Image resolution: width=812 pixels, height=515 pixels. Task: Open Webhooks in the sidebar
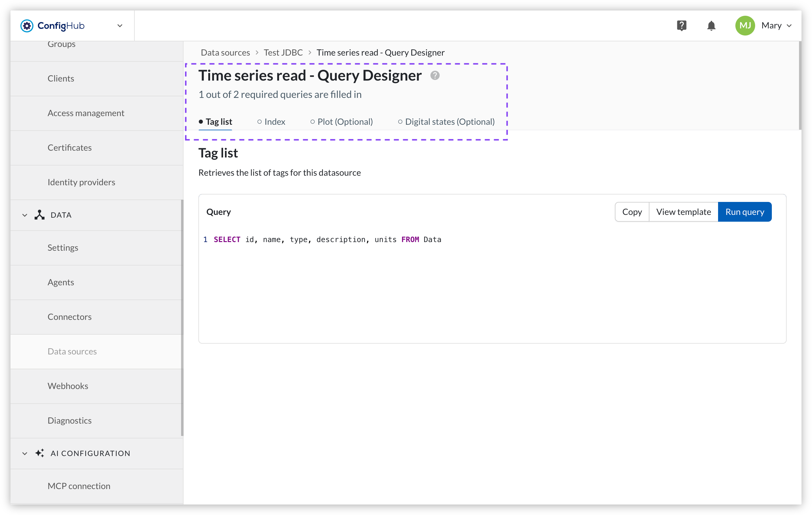pos(97,386)
